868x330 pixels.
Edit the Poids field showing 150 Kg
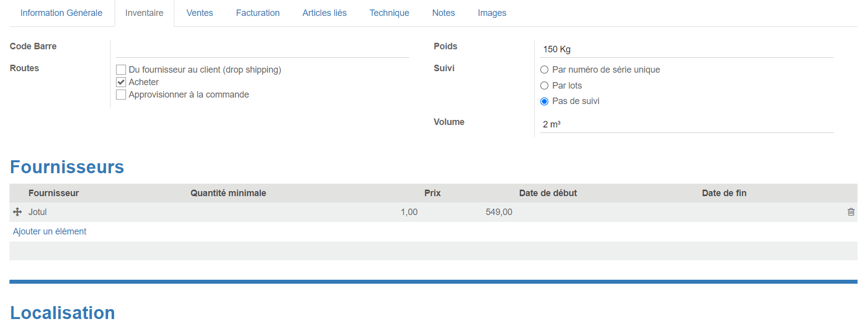687,49
